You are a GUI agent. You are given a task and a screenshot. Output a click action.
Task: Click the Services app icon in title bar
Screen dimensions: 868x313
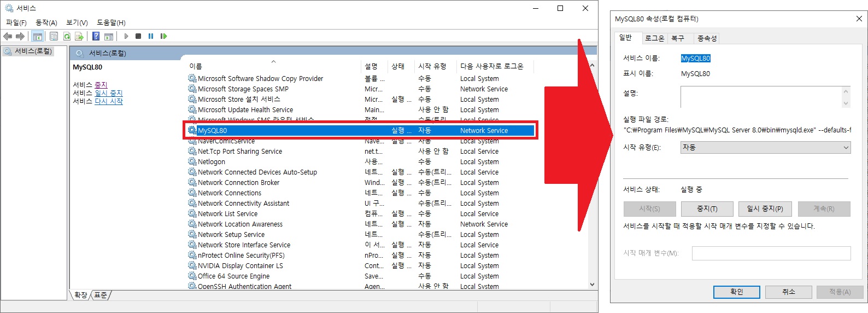[9, 8]
